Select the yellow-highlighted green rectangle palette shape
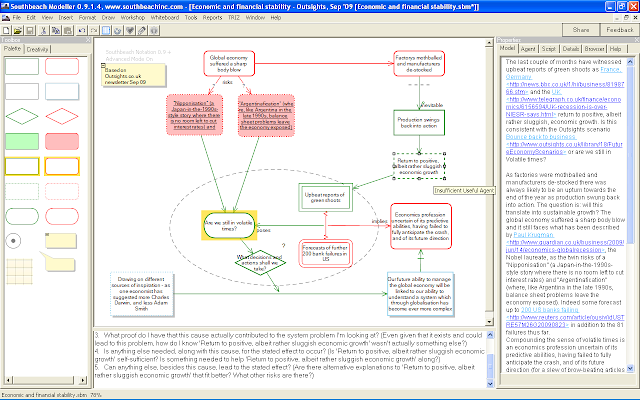This screenshot has width=640, height=400. tap(22, 167)
